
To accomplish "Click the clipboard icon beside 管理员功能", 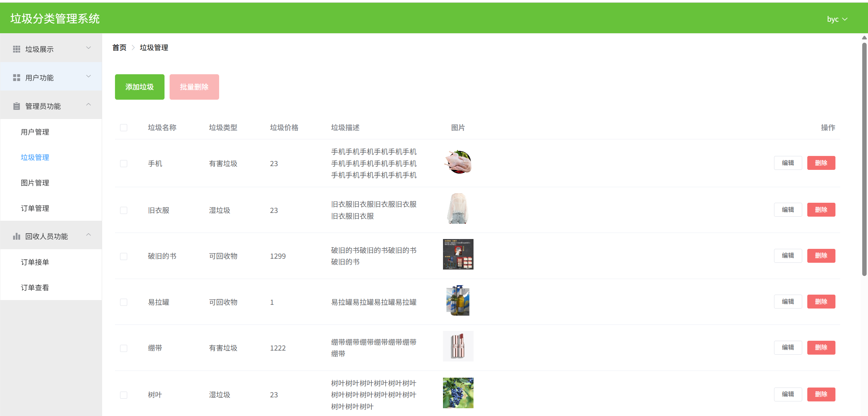I will coord(16,106).
